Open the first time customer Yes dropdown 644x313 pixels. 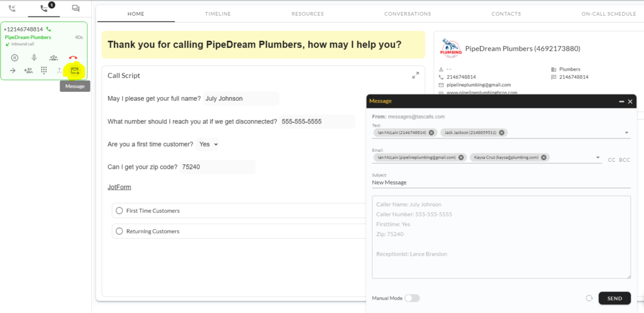(x=208, y=144)
